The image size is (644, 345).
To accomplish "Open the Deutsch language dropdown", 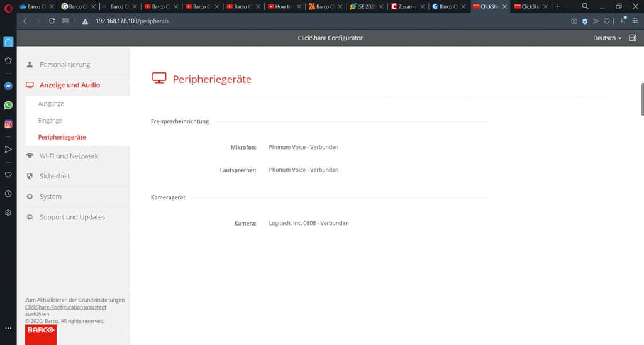I will tap(607, 38).
